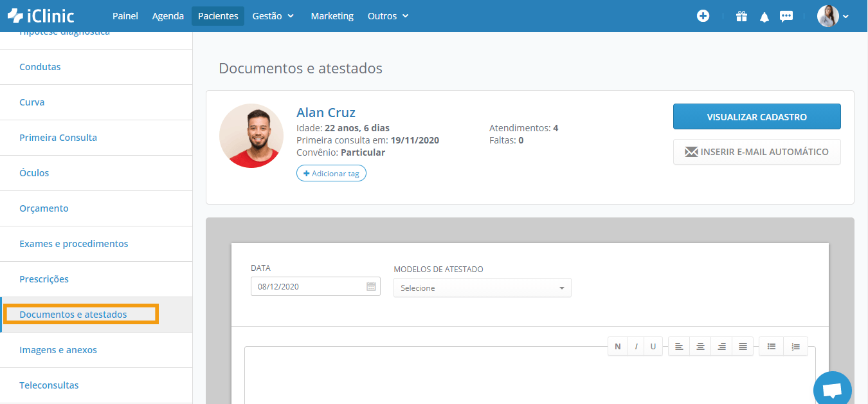Open the notifications bell icon
The image size is (868, 404).
pyautogui.click(x=764, y=17)
